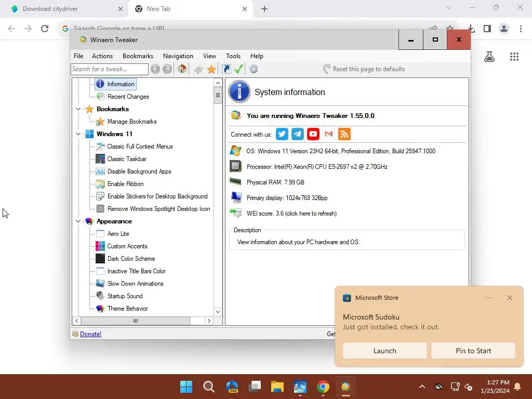Click the tree vertical scrollbar thumb

click(218, 95)
